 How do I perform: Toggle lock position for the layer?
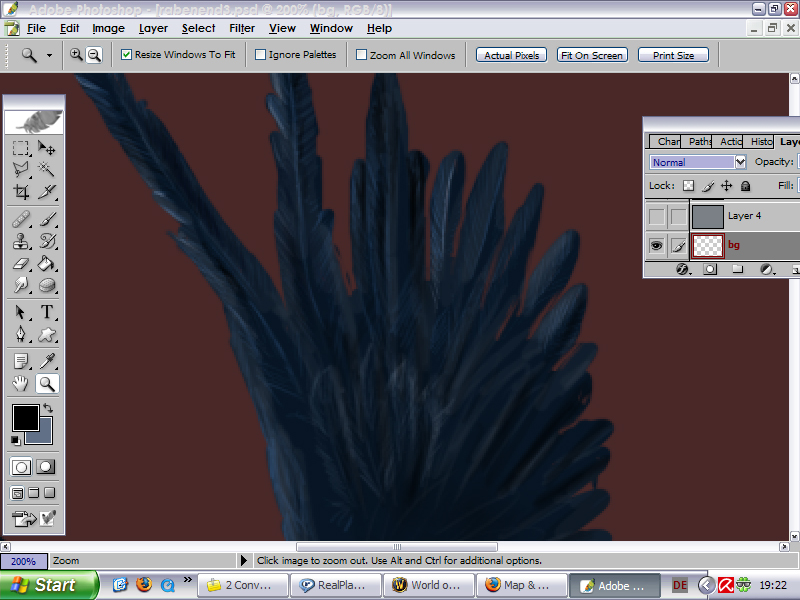[727, 186]
